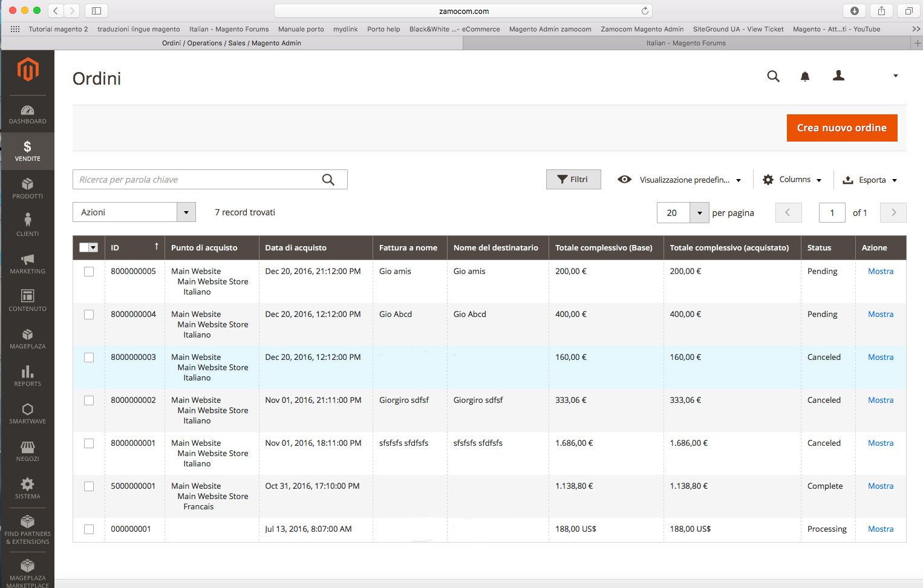
Task: Click the global search magnifier icon
Action: click(x=773, y=76)
